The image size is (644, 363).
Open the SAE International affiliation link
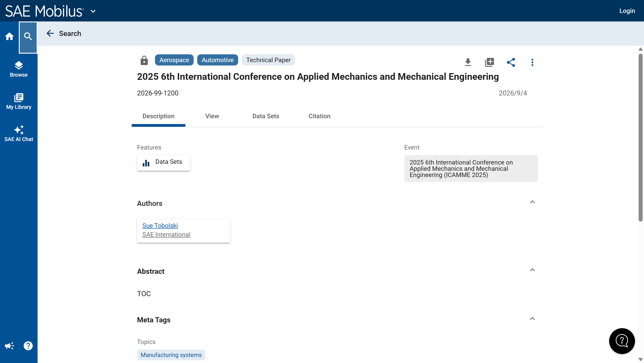click(x=166, y=235)
